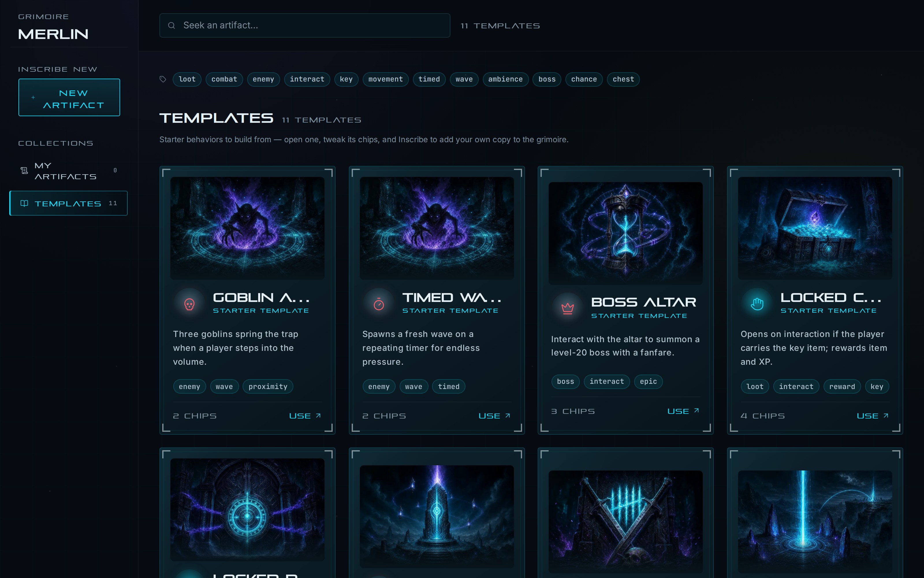Click the wave tag on Goblin card

(x=224, y=386)
